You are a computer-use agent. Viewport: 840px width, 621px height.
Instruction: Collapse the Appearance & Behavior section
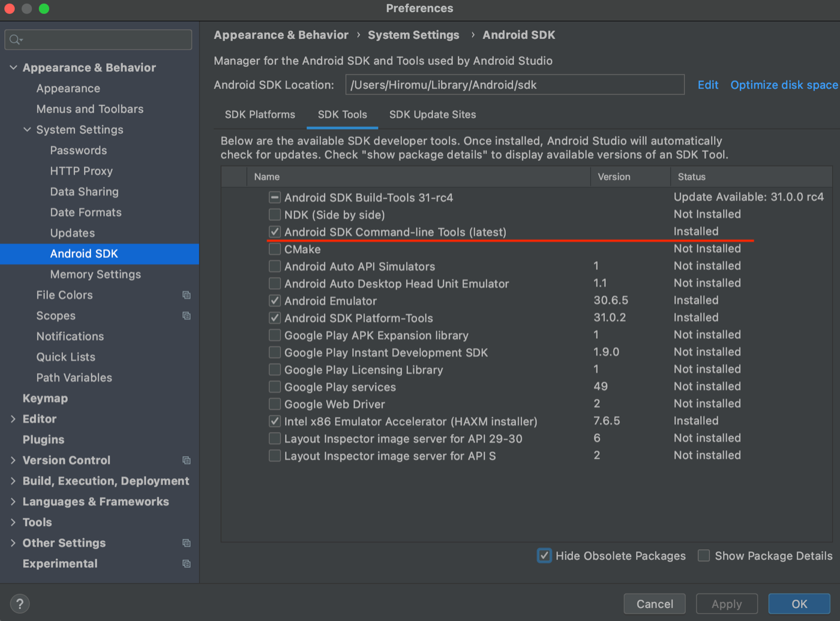coord(13,68)
